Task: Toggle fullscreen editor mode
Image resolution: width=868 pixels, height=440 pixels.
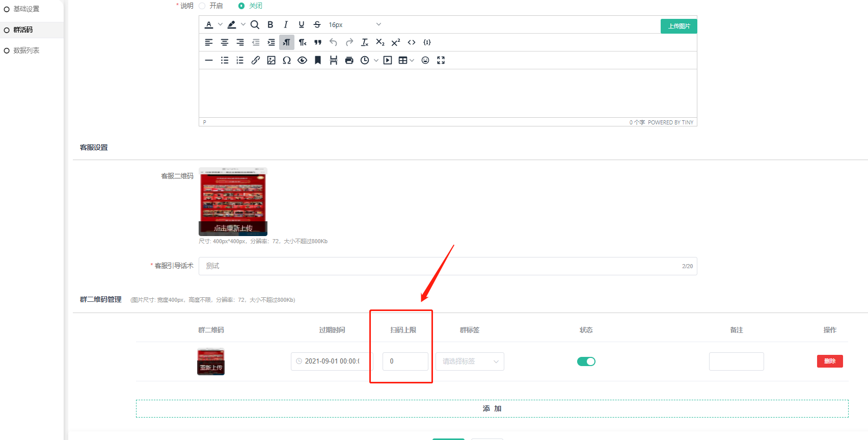Action: [x=441, y=60]
